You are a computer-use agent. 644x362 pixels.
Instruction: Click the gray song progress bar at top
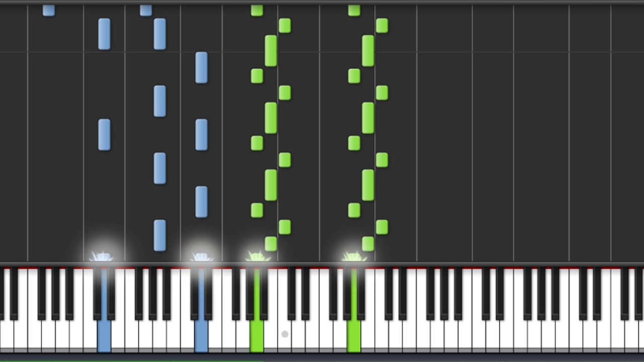click(x=322, y=2)
